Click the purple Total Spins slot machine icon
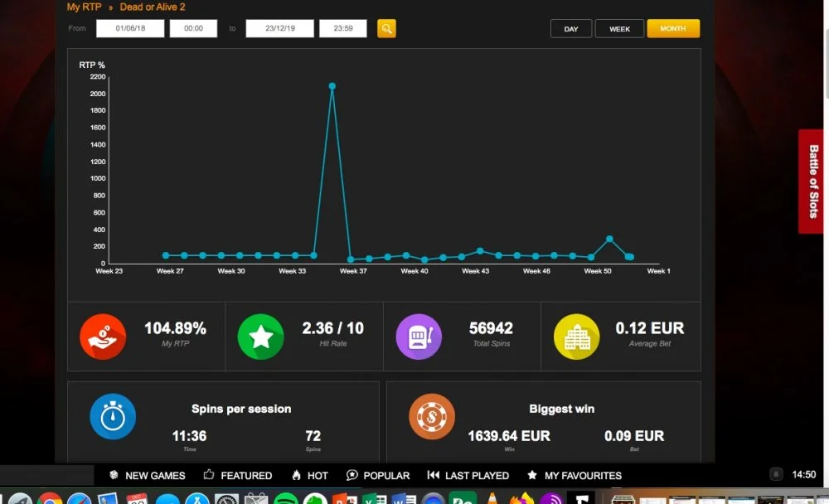829x504 pixels. point(419,337)
